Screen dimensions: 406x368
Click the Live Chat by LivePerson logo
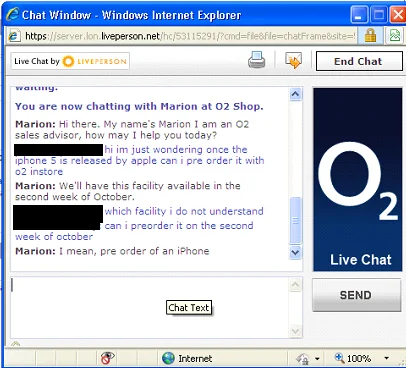[x=70, y=61]
